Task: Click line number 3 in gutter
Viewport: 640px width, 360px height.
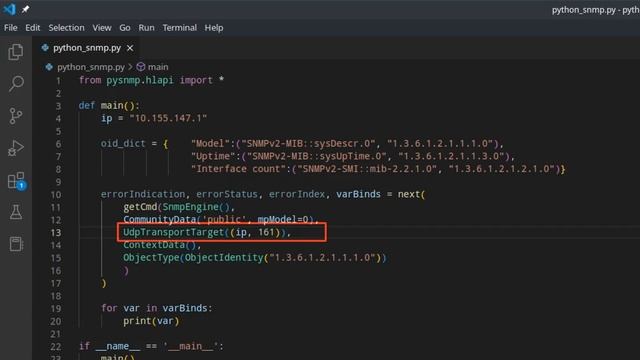Action: tap(58, 106)
